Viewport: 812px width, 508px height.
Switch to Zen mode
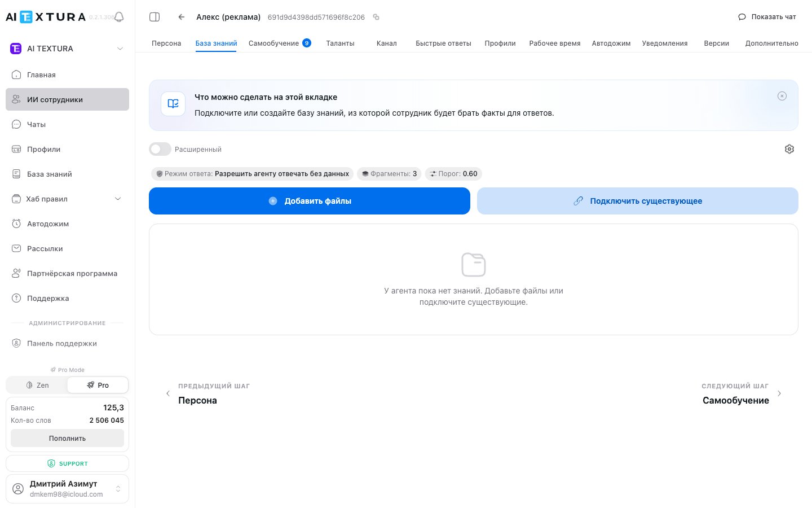click(37, 385)
